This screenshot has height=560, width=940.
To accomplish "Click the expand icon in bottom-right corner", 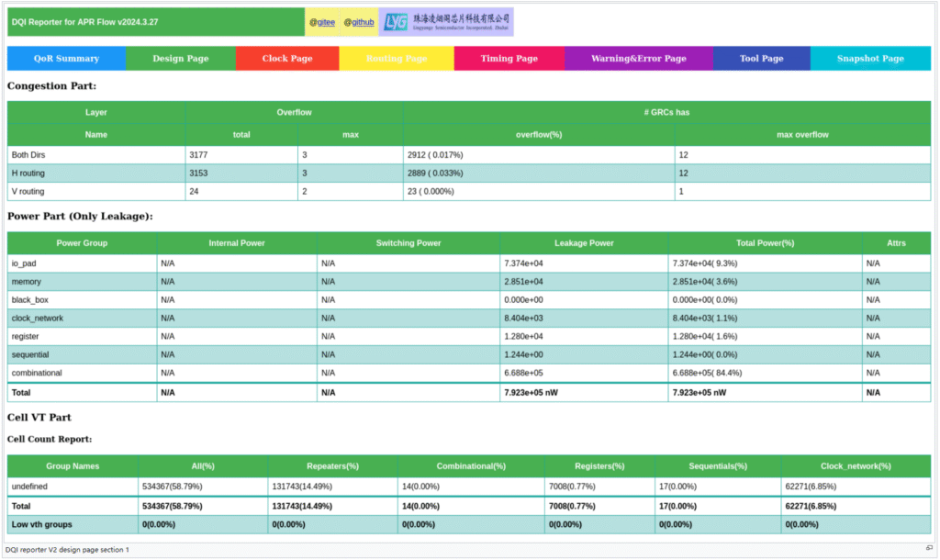I will pyautogui.click(x=929, y=548).
